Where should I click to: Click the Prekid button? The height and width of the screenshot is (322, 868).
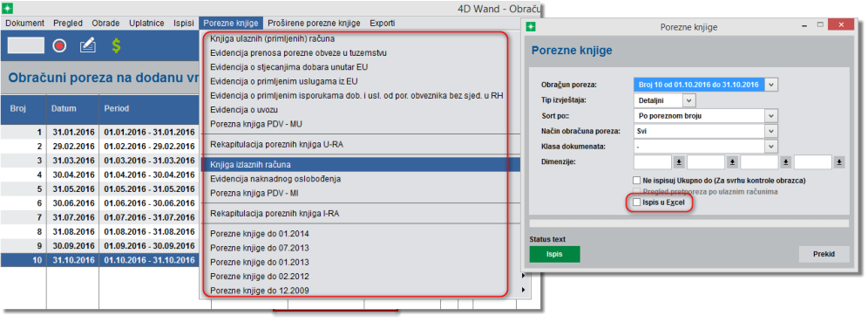824,255
